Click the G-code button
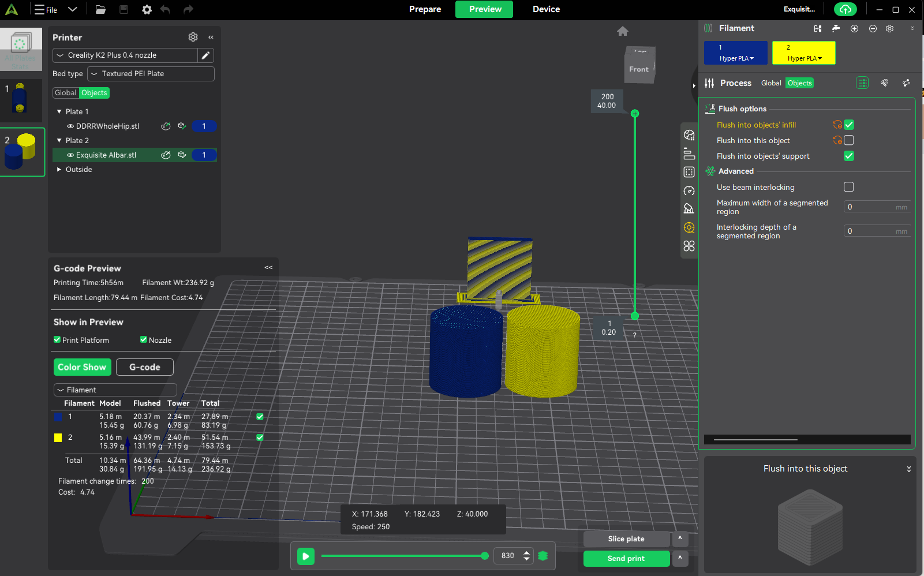 [x=145, y=367]
